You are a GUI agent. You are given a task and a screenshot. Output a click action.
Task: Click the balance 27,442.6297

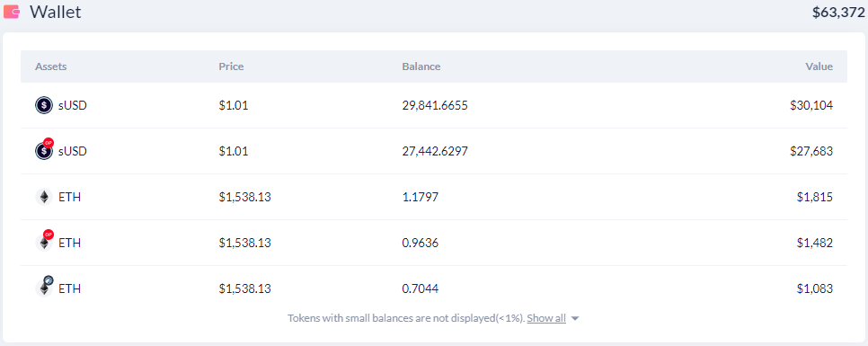click(x=435, y=151)
